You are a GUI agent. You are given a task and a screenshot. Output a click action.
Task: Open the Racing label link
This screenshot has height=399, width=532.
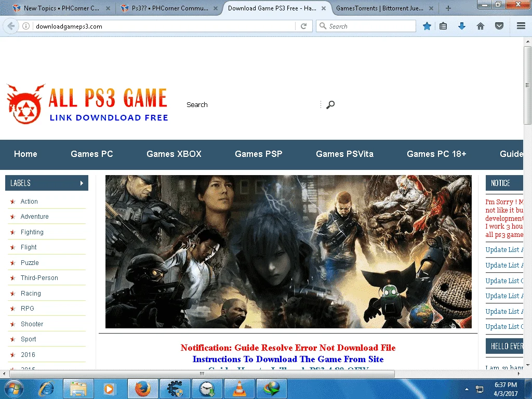pyautogui.click(x=31, y=294)
